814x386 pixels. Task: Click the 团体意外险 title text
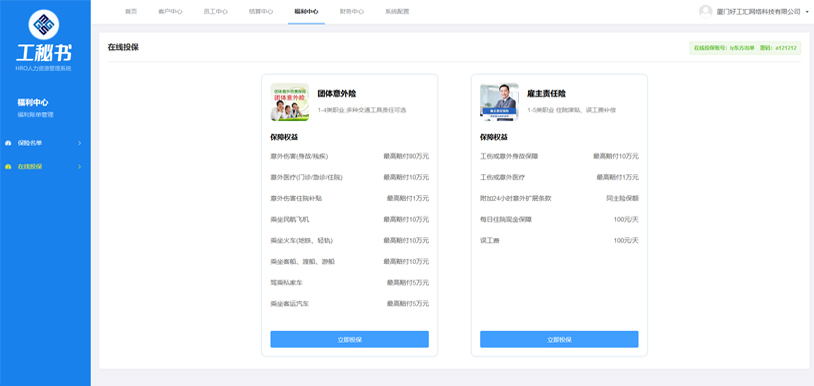pyautogui.click(x=336, y=94)
